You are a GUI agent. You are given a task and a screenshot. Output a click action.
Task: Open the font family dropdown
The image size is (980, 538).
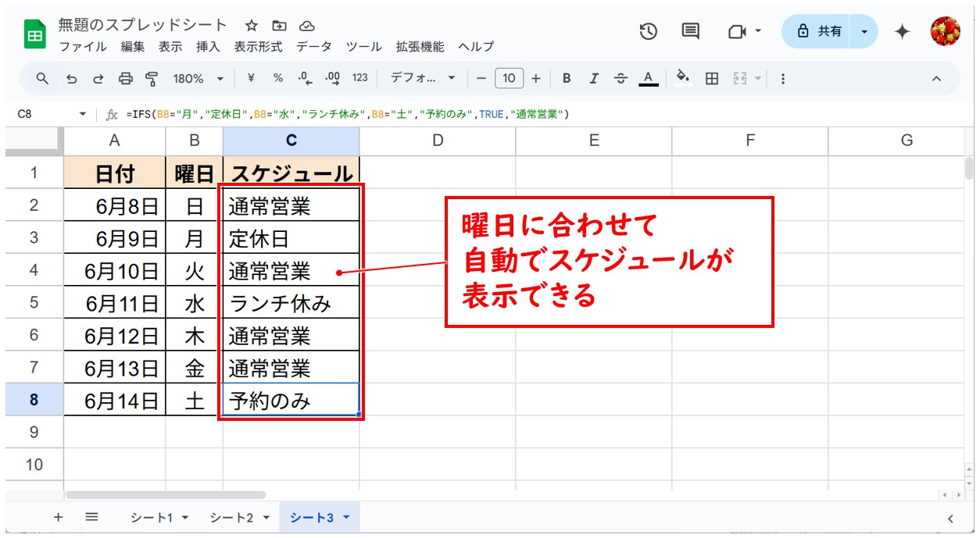[423, 78]
